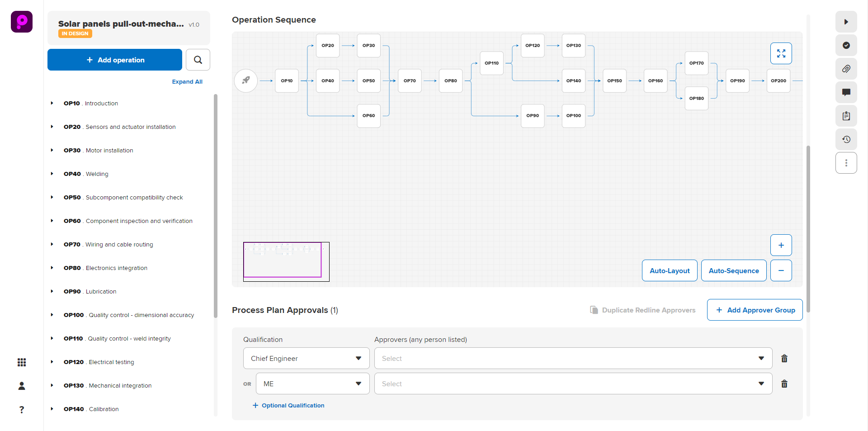
Task: Click the search magnifier icon button
Action: click(198, 60)
